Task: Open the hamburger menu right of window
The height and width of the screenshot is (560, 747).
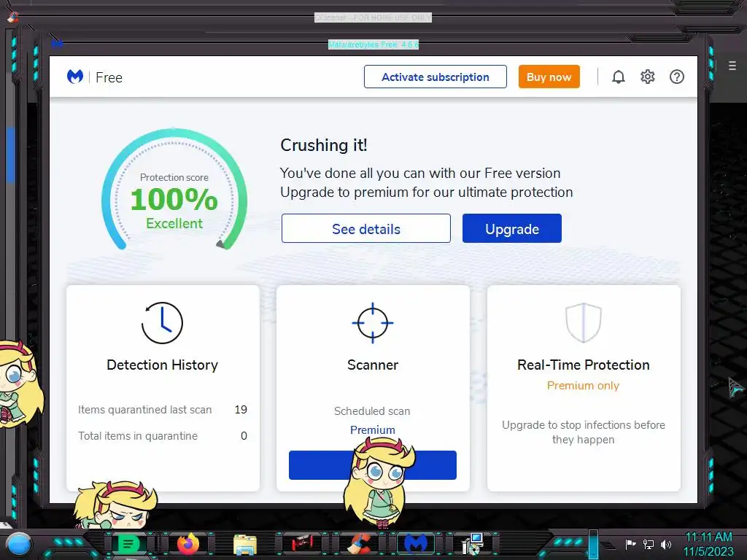Action: tap(732, 65)
